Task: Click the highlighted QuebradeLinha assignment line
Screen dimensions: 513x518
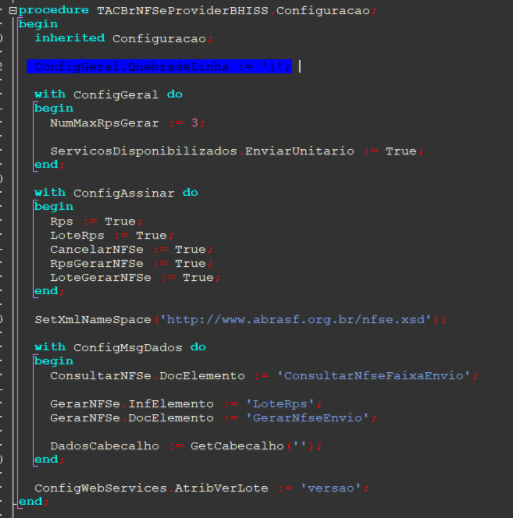Action: [159, 67]
